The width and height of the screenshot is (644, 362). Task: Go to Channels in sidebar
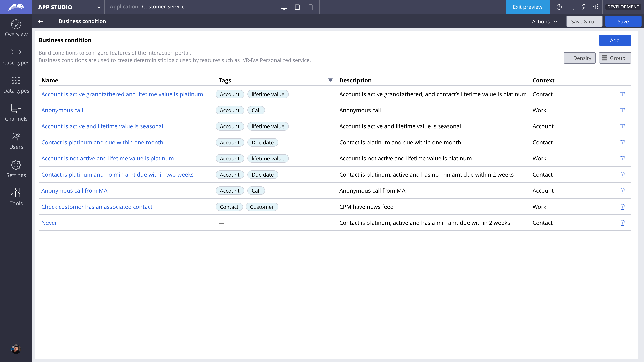16,113
